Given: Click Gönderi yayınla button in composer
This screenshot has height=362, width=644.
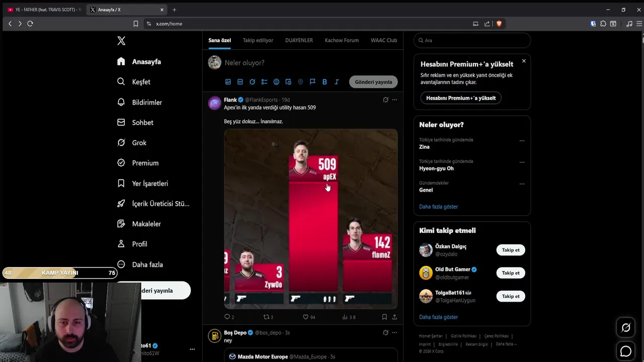Looking at the screenshot, I should pos(373,82).
